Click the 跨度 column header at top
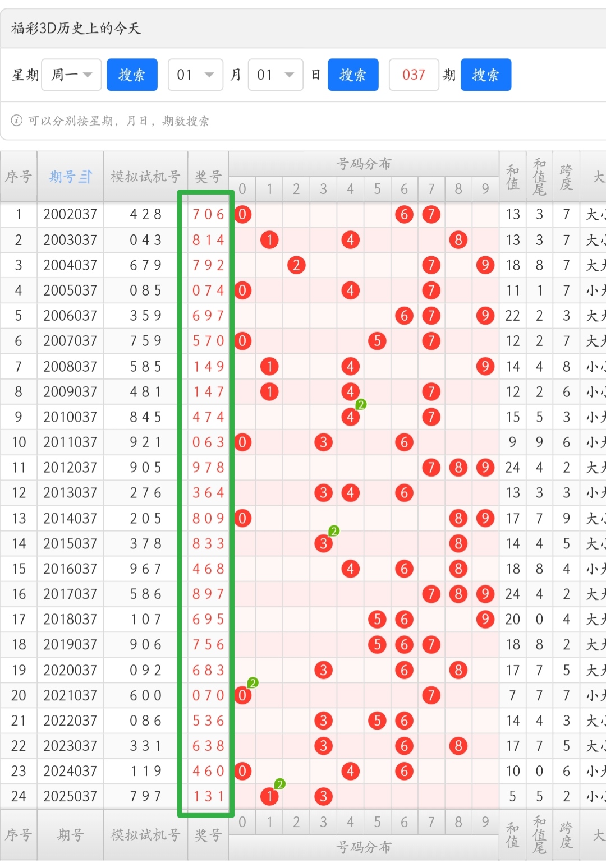This screenshot has width=606, height=868. 566,177
